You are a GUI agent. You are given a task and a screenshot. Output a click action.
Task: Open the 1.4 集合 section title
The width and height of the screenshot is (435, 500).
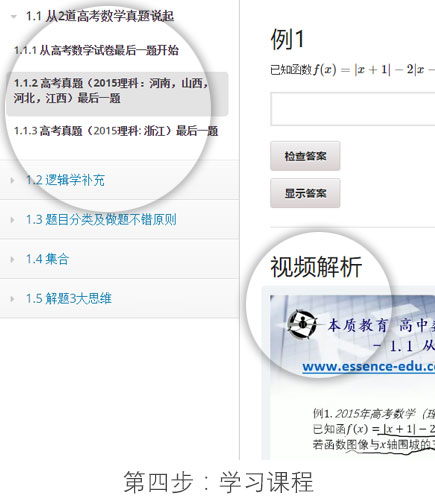(47, 259)
